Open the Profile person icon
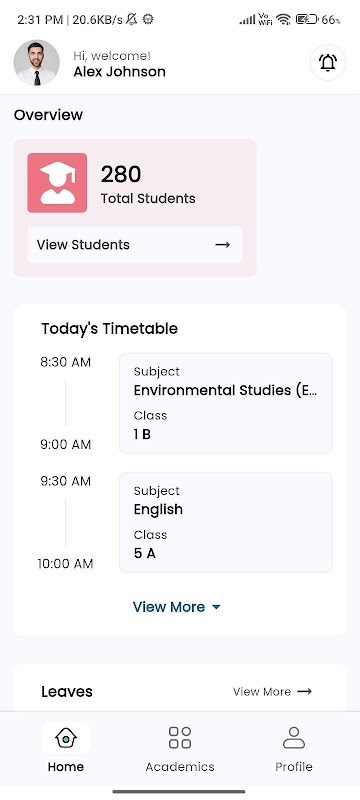The image size is (360, 800). coord(294,738)
